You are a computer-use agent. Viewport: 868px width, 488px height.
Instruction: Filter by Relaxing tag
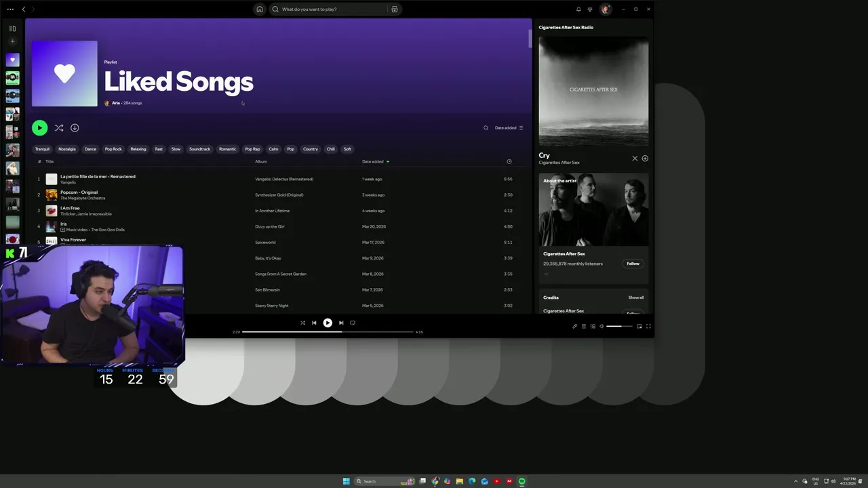click(x=138, y=149)
